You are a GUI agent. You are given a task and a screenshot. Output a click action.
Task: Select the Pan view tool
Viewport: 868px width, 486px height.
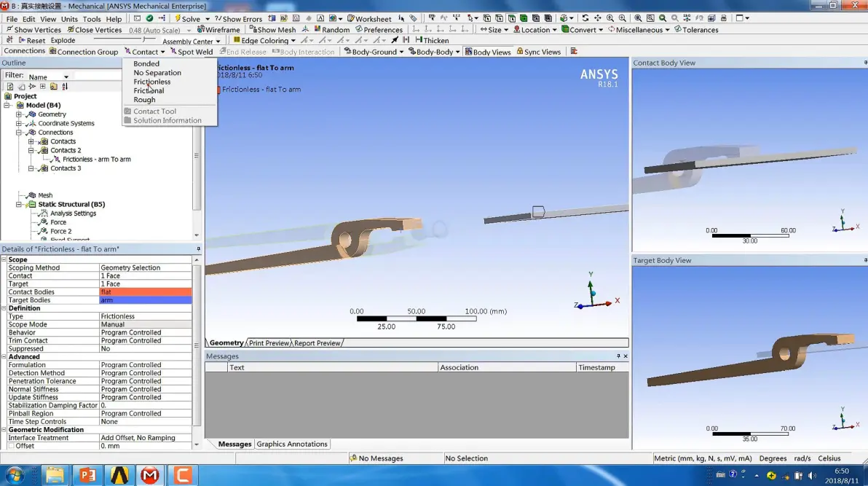click(597, 18)
